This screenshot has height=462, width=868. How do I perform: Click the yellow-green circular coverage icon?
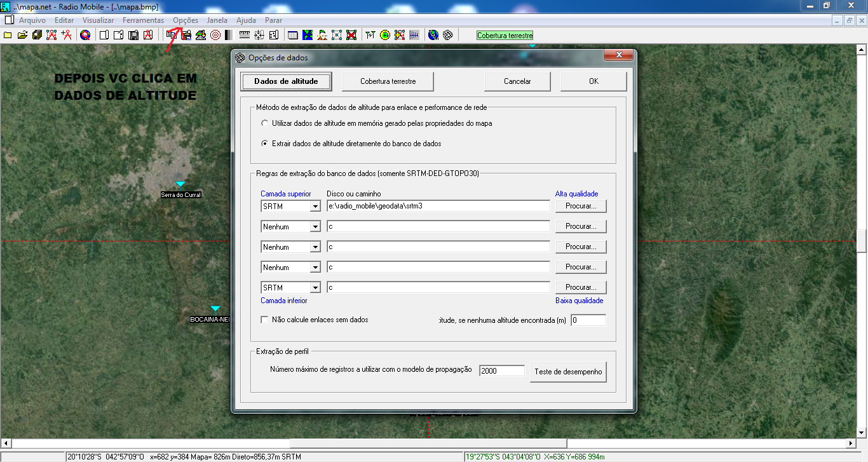385,35
